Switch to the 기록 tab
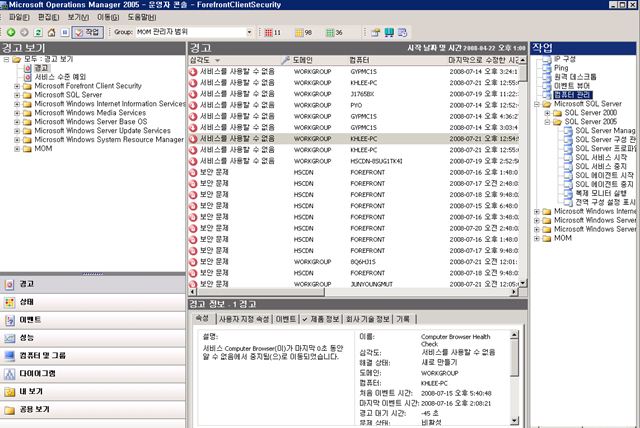 click(403, 319)
